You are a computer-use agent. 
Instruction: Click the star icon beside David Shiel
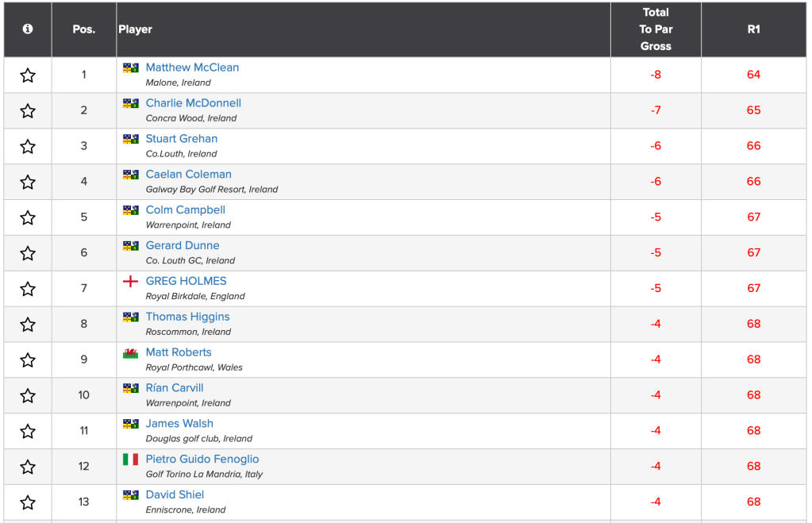[x=28, y=502]
